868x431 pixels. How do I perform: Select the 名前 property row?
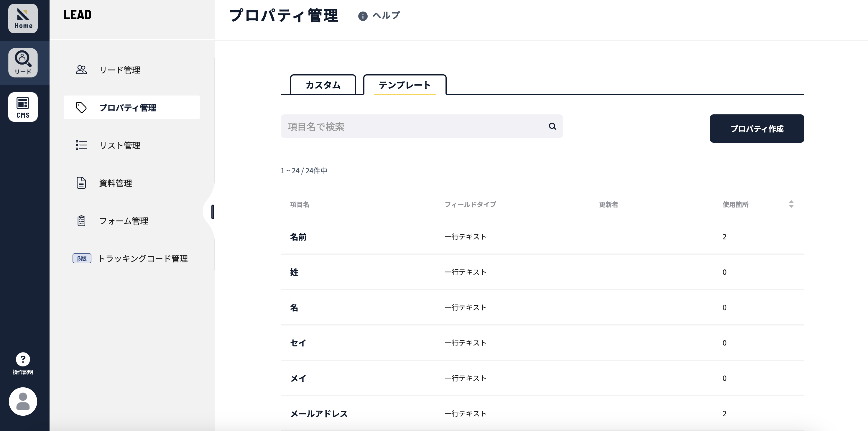[542, 236]
